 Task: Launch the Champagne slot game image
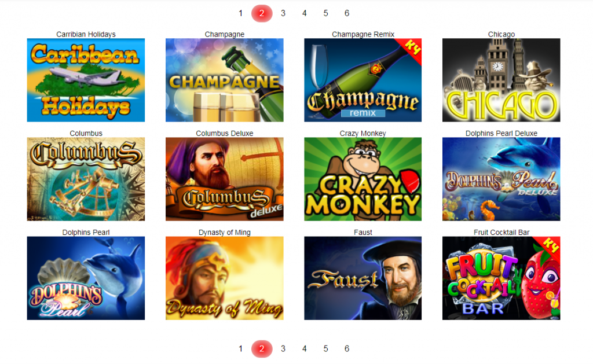[224, 80]
